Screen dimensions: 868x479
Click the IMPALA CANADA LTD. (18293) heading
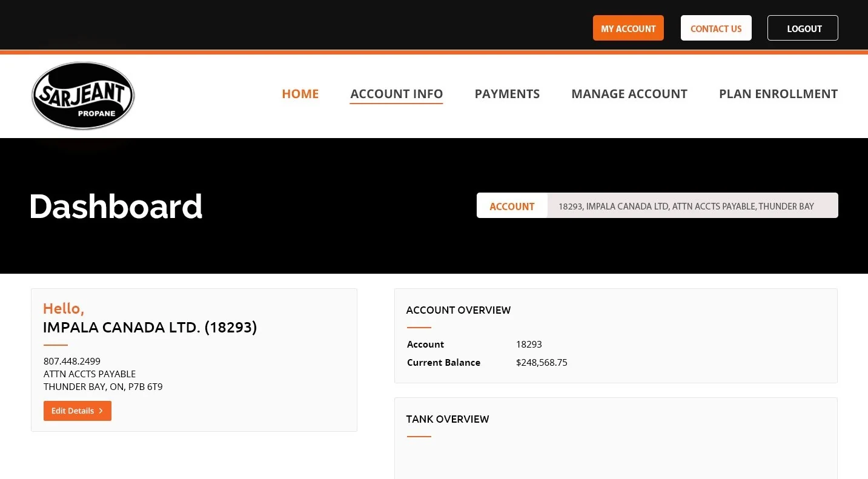pyautogui.click(x=150, y=328)
